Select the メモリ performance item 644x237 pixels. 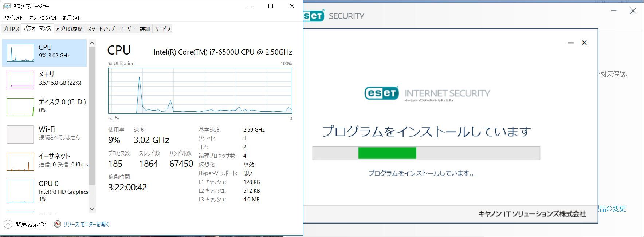[44, 80]
